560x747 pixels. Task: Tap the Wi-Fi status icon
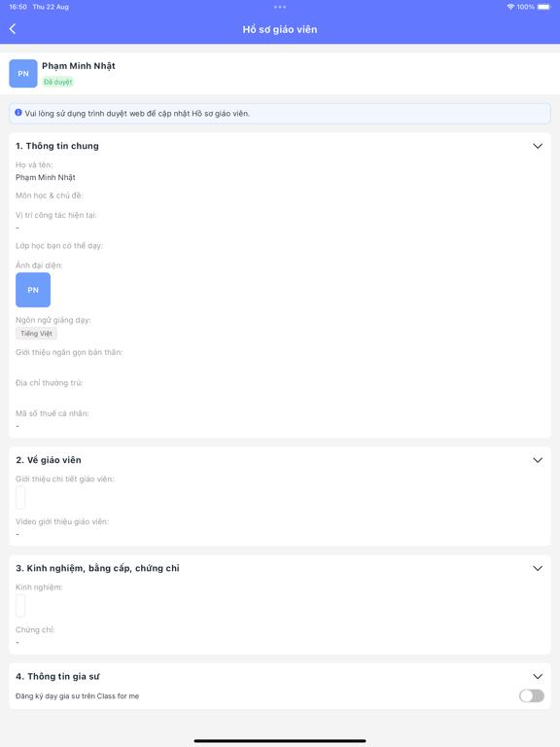click(x=510, y=7)
